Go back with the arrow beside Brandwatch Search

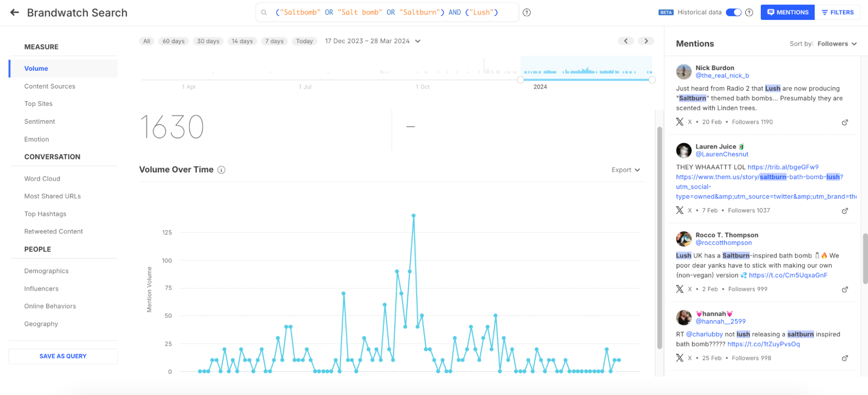[x=14, y=13]
